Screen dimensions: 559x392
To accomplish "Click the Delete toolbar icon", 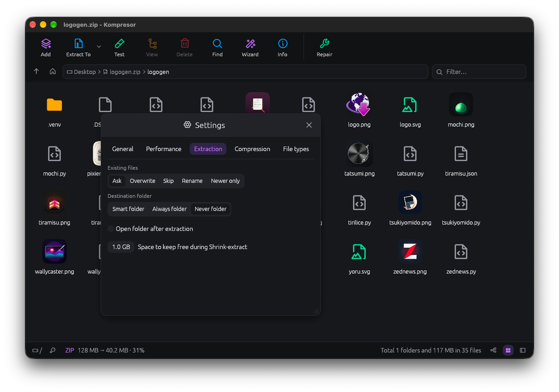I will click(185, 44).
